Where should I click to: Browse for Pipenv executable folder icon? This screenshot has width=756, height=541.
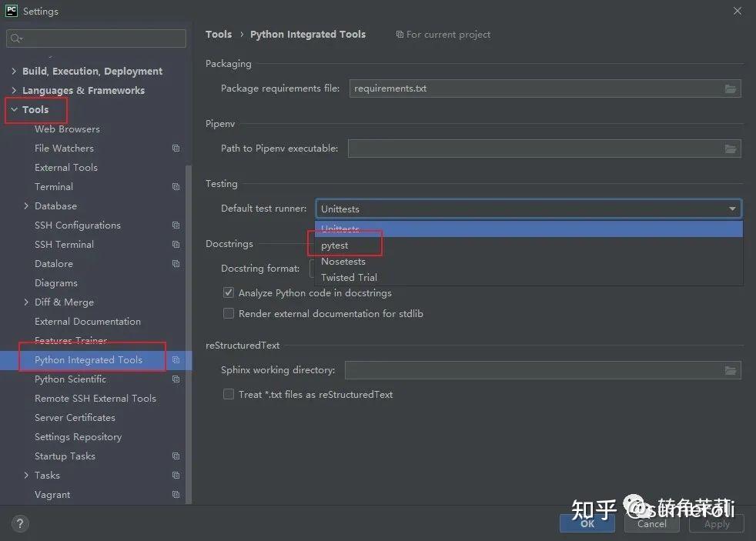(731, 149)
